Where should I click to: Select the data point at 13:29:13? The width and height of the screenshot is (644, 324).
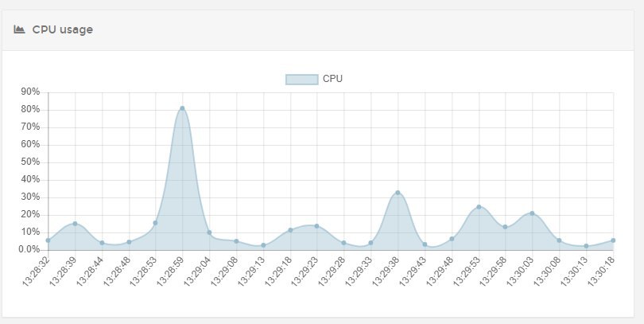click(263, 245)
